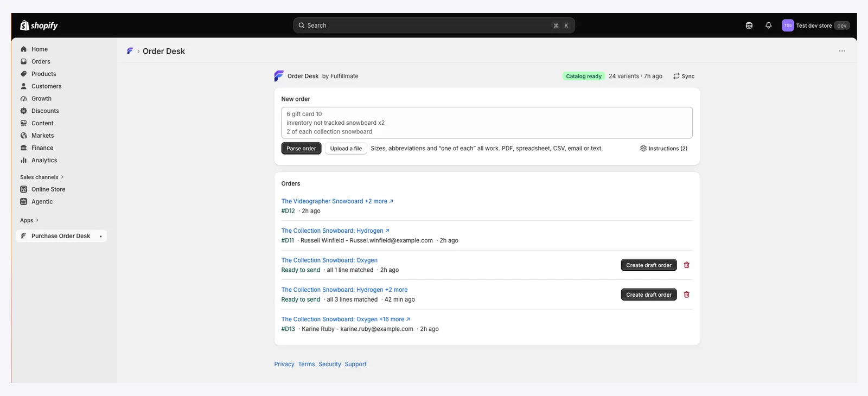868x396 pixels.
Task: Click the Customers person icon
Action: point(23,86)
